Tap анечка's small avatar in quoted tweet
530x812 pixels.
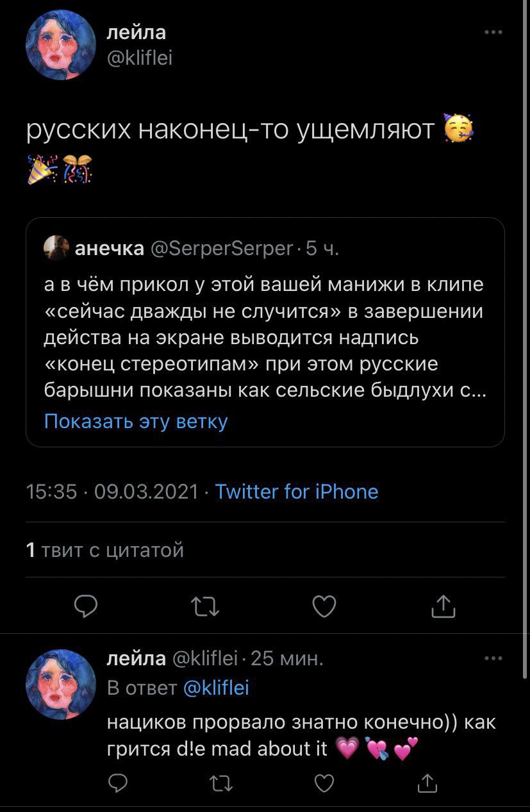pyautogui.click(x=56, y=248)
